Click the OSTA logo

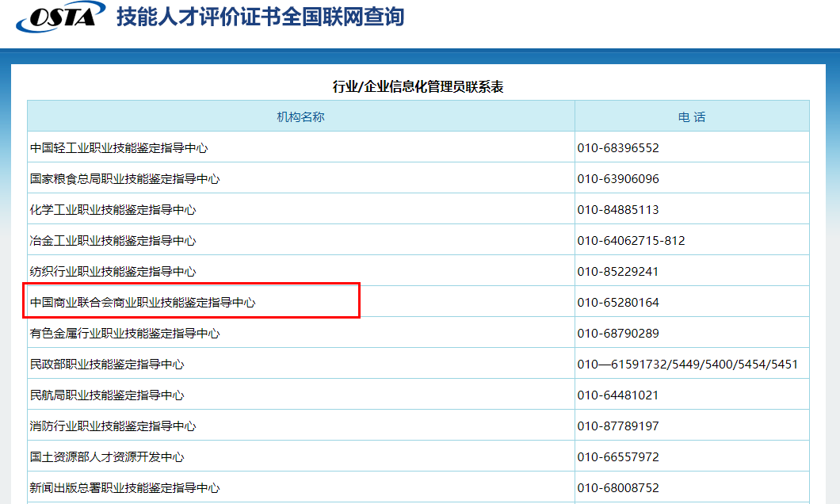[x=60, y=17]
